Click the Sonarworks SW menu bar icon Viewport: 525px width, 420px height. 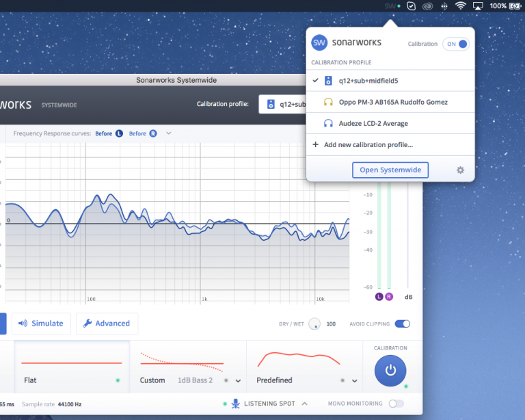[392, 6]
